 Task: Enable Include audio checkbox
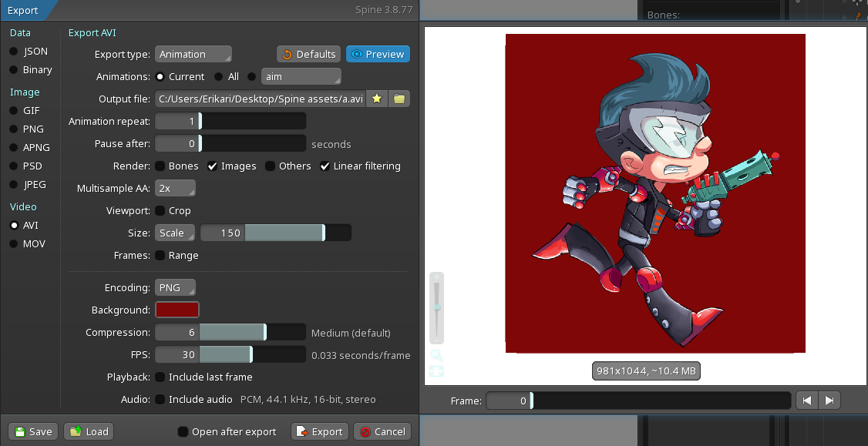[x=160, y=400]
